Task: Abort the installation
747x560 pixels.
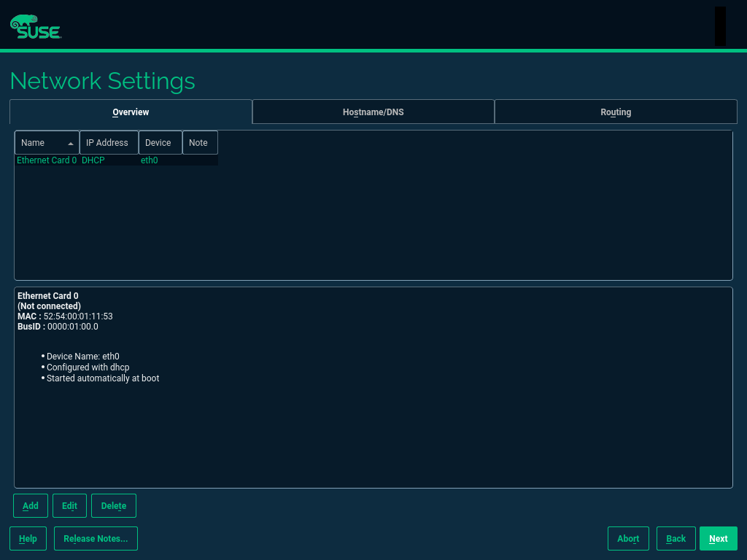Action: pyautogui.click(x=628, y=539)
